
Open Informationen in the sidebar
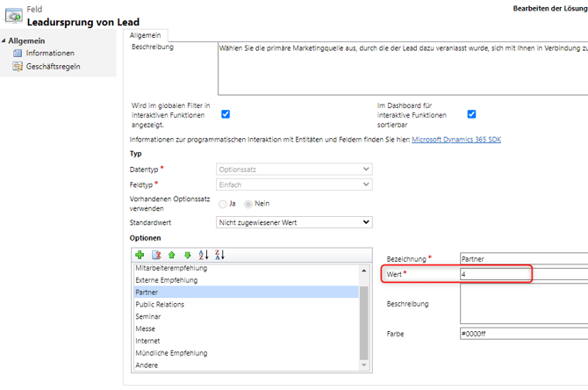pos(50,54)
